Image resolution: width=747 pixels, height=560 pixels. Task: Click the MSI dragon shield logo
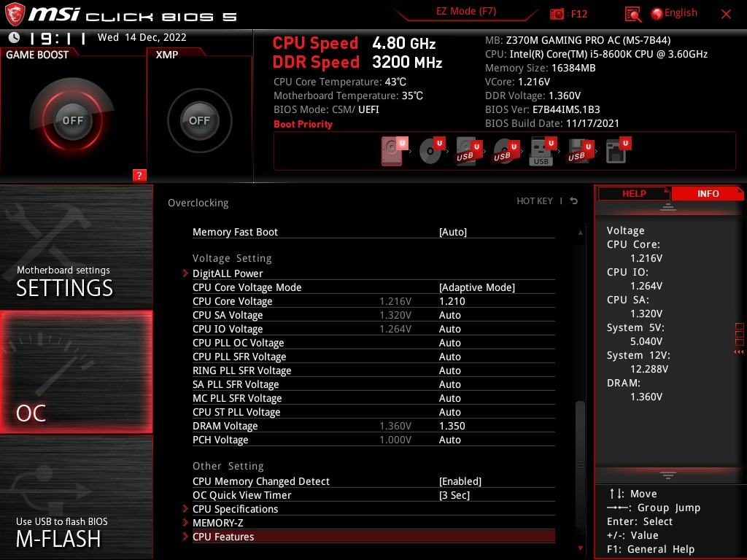pos(15,14)
